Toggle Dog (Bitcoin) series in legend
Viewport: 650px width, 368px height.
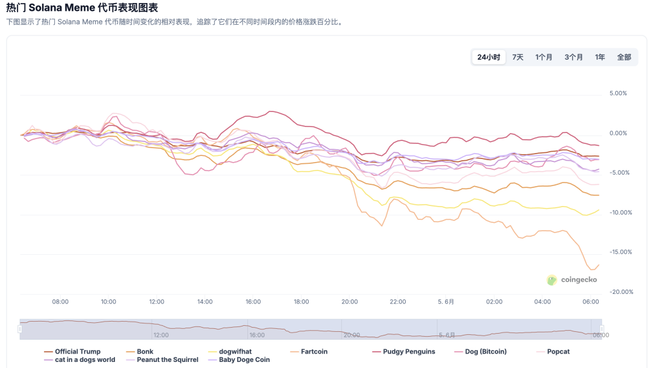pos(480,351)
